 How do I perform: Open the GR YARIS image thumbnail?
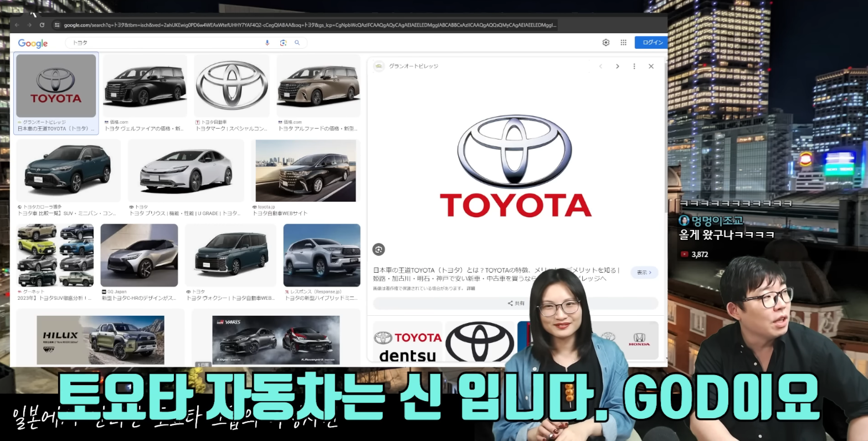click(275, 341)
